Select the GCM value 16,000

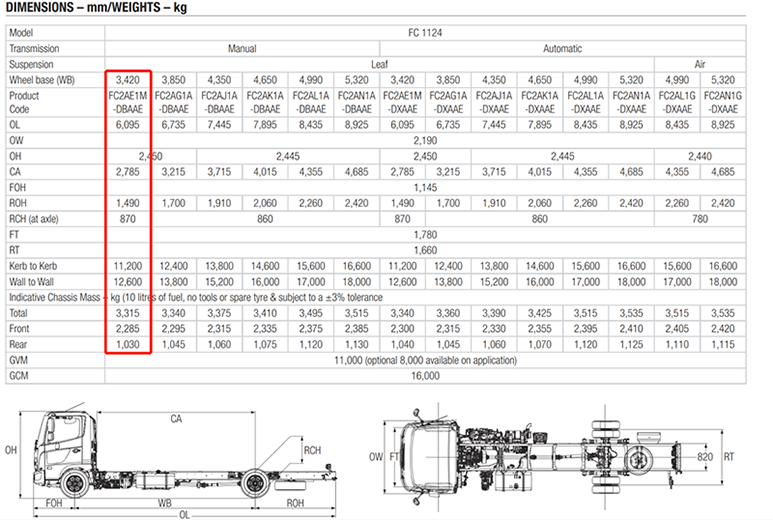point(425,375)
